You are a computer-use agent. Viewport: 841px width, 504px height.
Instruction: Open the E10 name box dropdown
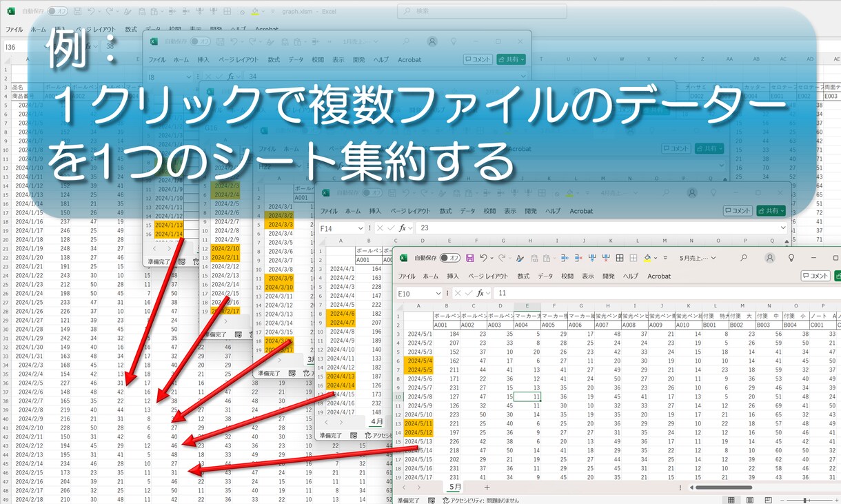click(438, 293)
